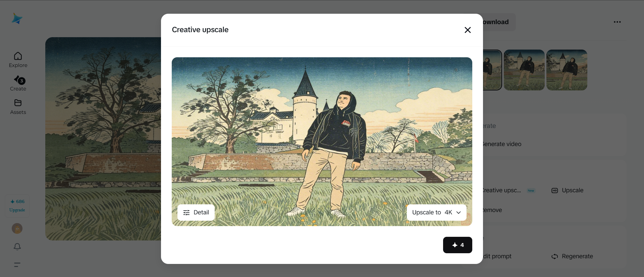Expand the sidebar menu lines icon
The height and width of the screenshot is (277, 644).
[x=17, y=265]
